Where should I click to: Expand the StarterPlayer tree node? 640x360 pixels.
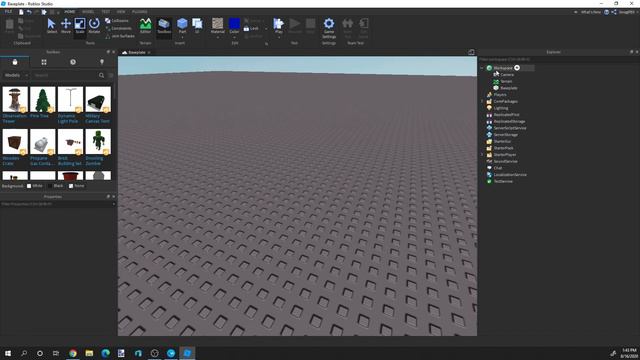pyautogui.click(x=482, y=155)
